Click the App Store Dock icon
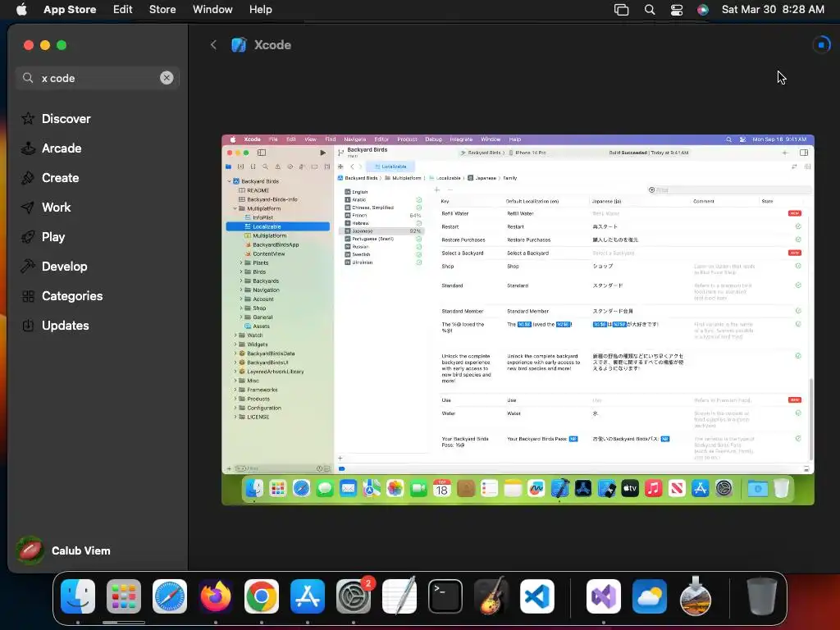Image resolution: width=840 pixels, height=630 pixels. coord(308,596)
